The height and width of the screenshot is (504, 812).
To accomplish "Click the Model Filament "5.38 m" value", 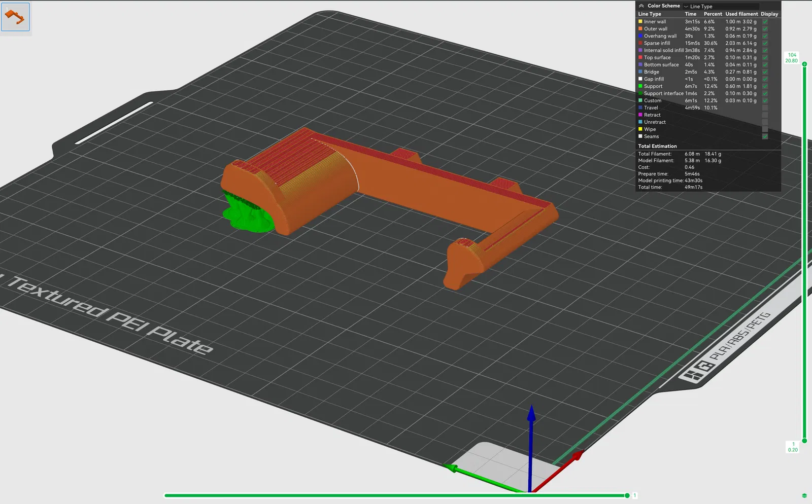I will click(x=692, y=161).
